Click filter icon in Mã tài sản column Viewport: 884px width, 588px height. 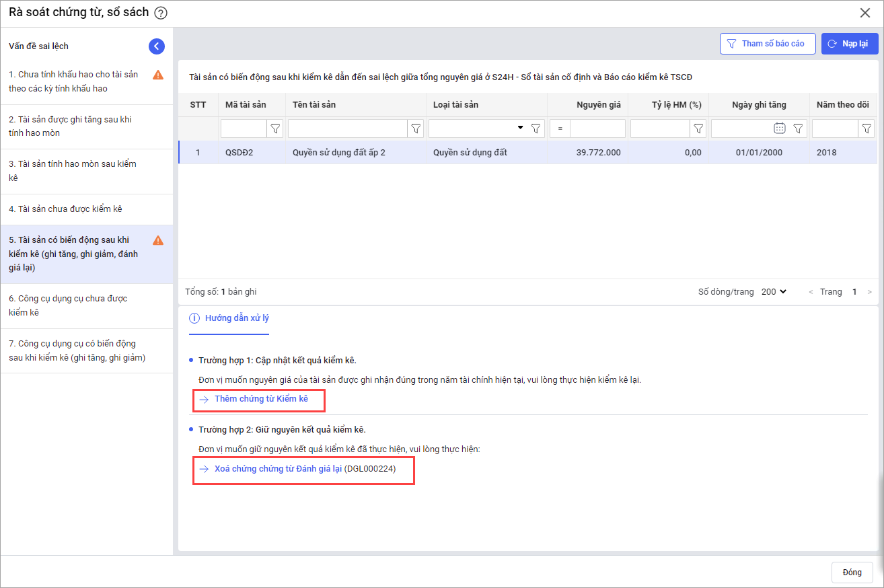(275, 128)
